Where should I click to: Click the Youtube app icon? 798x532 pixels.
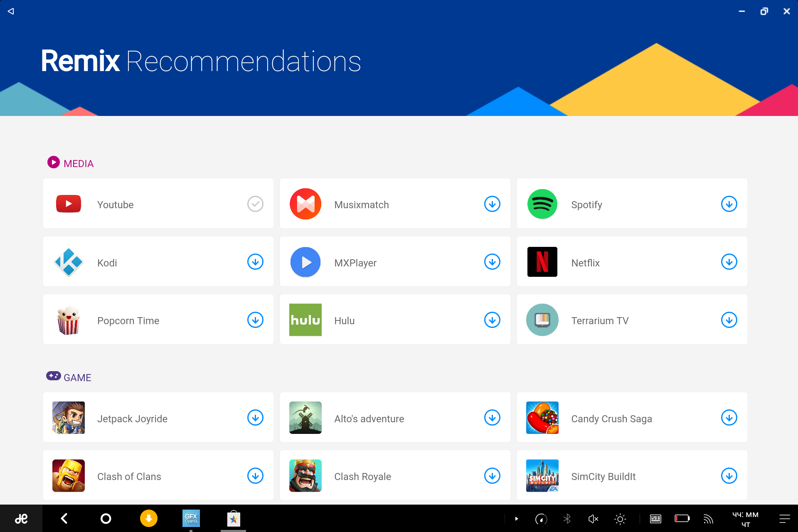pyautogui.click(x=69, y=204)
